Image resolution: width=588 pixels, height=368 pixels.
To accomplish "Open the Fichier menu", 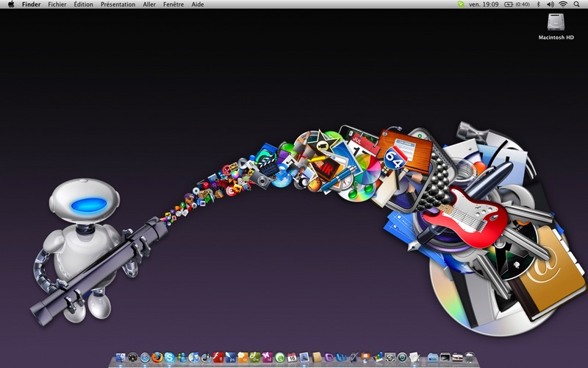I will 57,4.
